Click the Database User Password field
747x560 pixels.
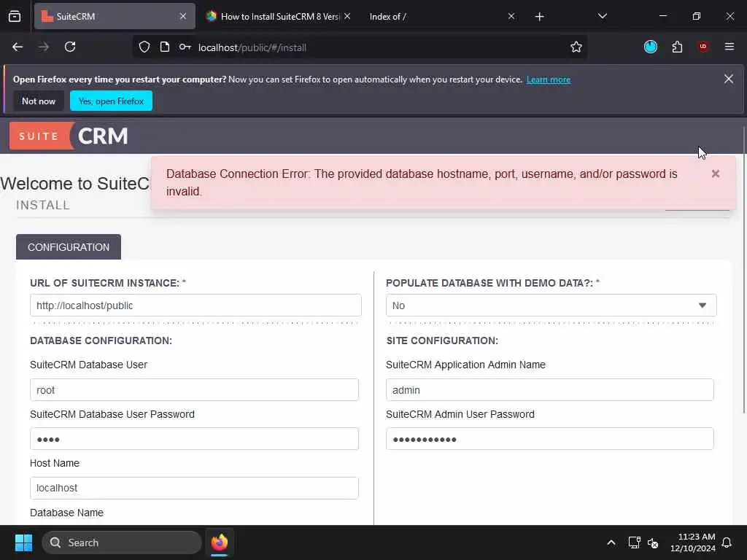pyautogui.click(x=194, y=439)
